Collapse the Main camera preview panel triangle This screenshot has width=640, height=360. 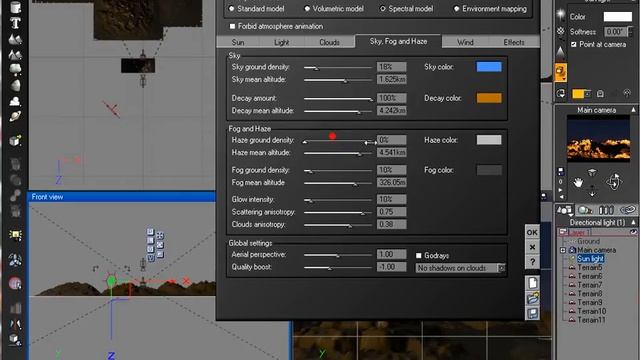(633, 110)
